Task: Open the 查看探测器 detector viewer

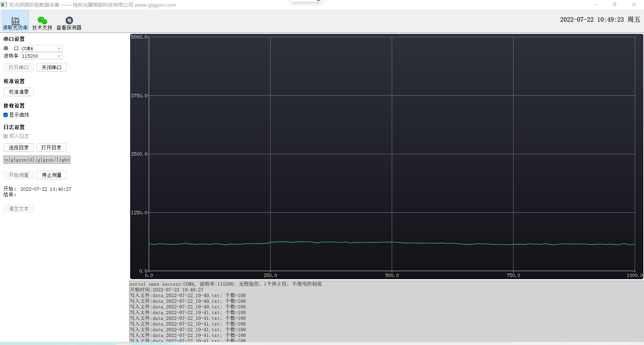Action: tap(69, 21)
